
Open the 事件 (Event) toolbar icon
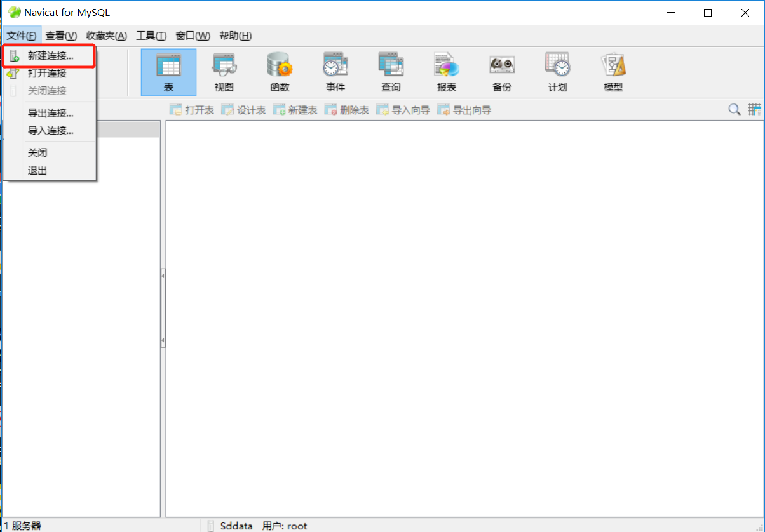(x=335, y=72)
